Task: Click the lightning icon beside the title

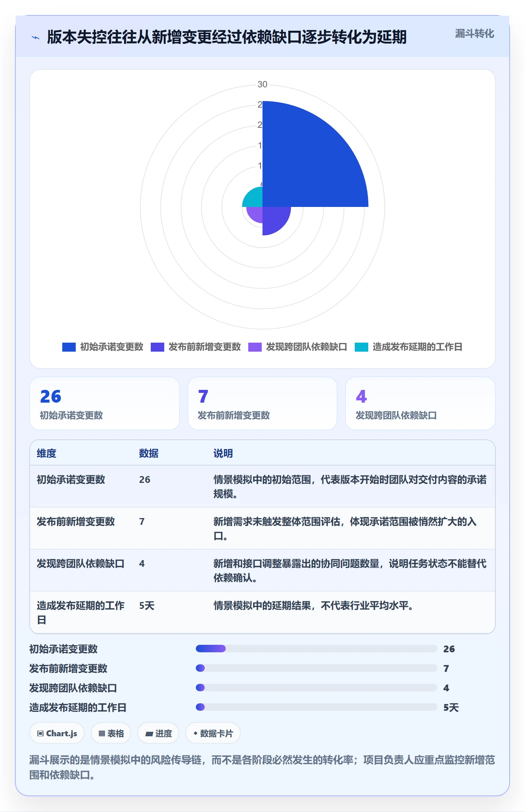Action: tap(36, 37)
